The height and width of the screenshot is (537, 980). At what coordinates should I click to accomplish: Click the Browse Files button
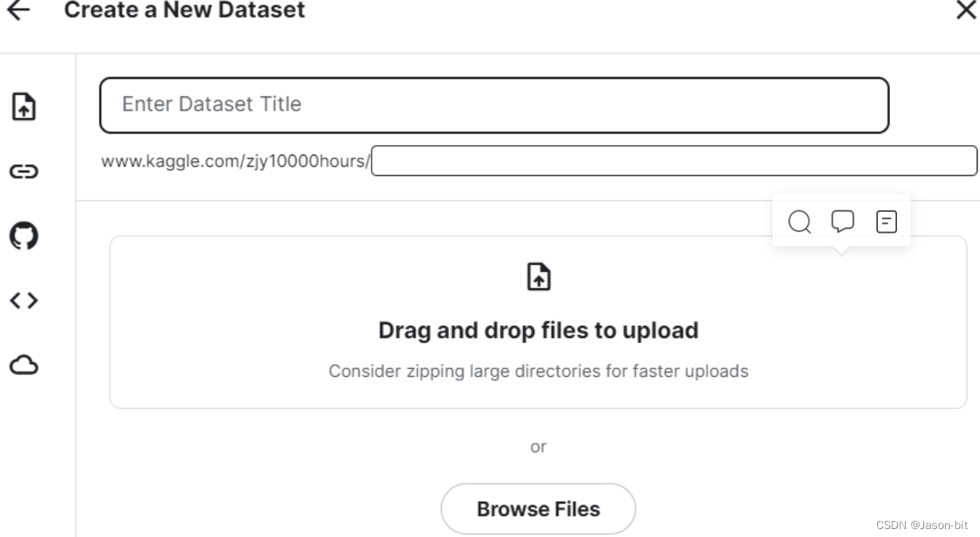[x=538, y=508]
